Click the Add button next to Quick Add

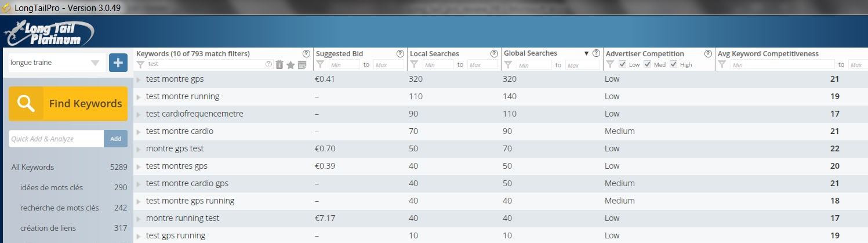tap(116, 139)
